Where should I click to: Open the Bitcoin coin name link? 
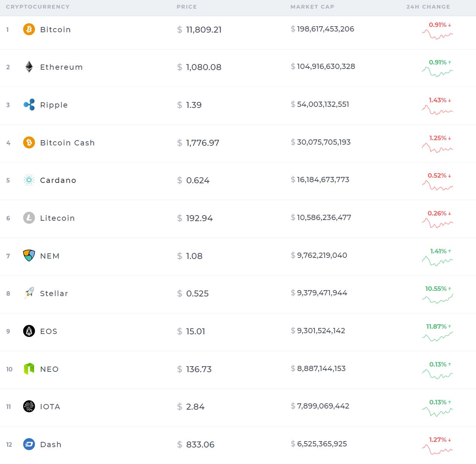pos(55,30)
